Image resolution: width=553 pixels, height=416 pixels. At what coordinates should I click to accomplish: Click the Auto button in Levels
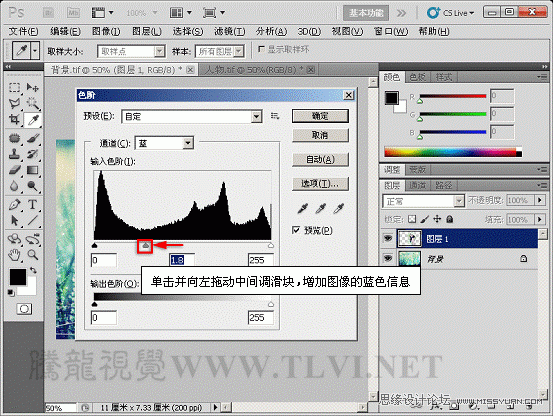tap(320, 159)
